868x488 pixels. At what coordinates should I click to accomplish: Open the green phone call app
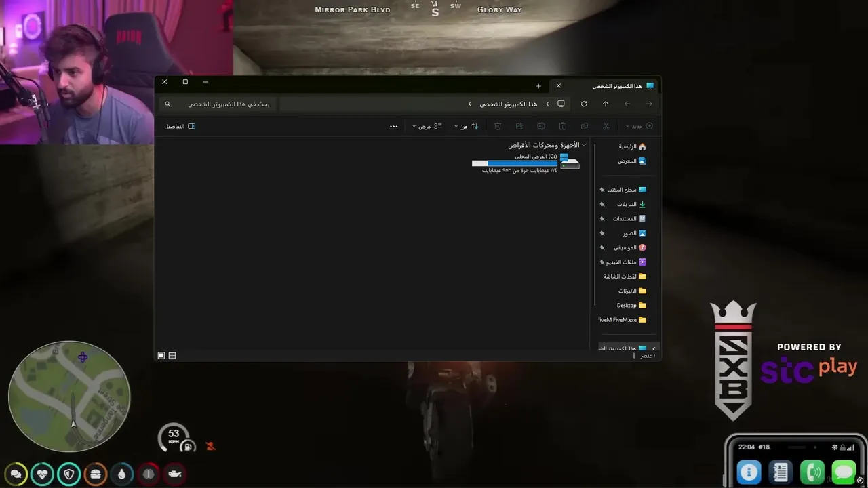(812, 472)
